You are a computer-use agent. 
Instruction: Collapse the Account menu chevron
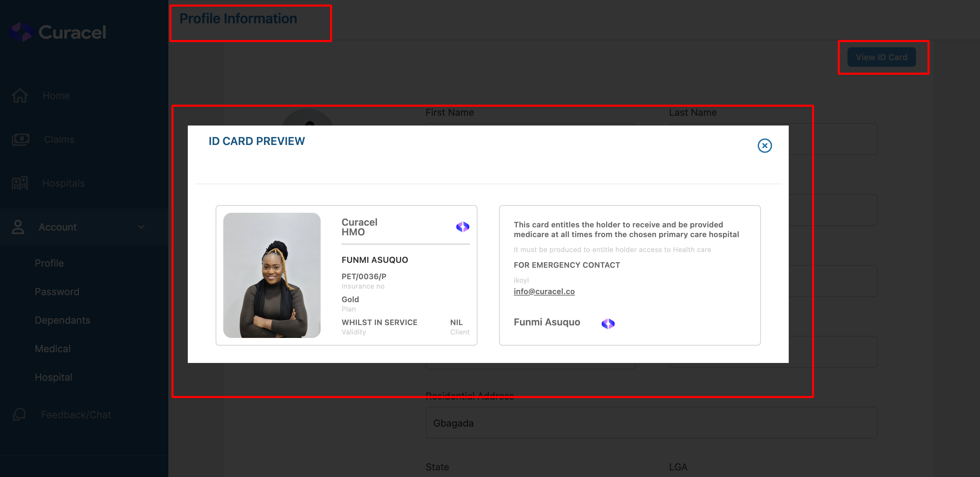click(141, 227)
